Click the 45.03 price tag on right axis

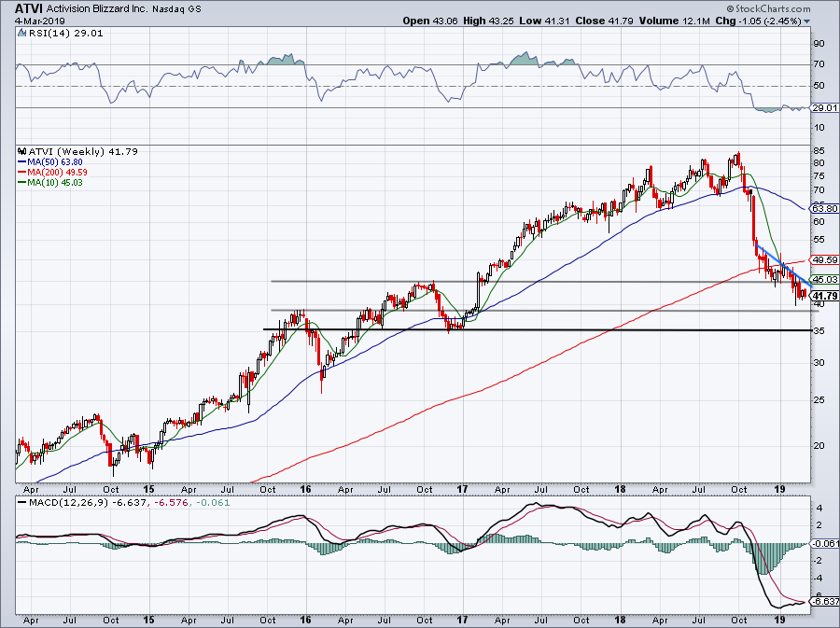pos(825,279)
